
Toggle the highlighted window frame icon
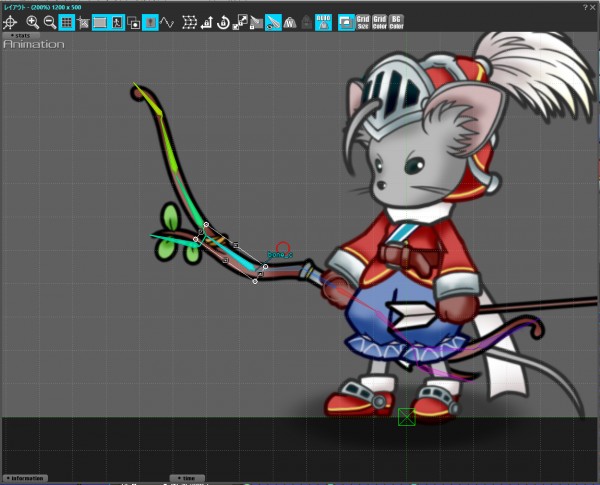pos(346,23)
